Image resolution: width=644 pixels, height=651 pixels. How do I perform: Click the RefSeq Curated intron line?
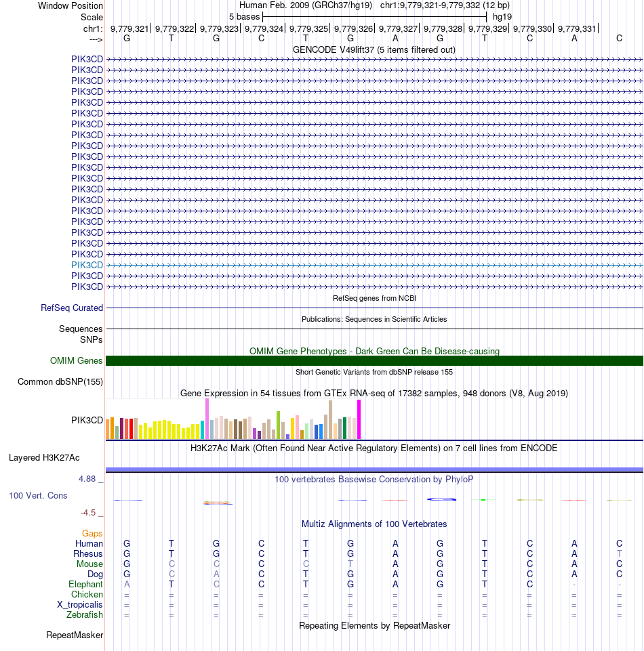tap(374, 308)
